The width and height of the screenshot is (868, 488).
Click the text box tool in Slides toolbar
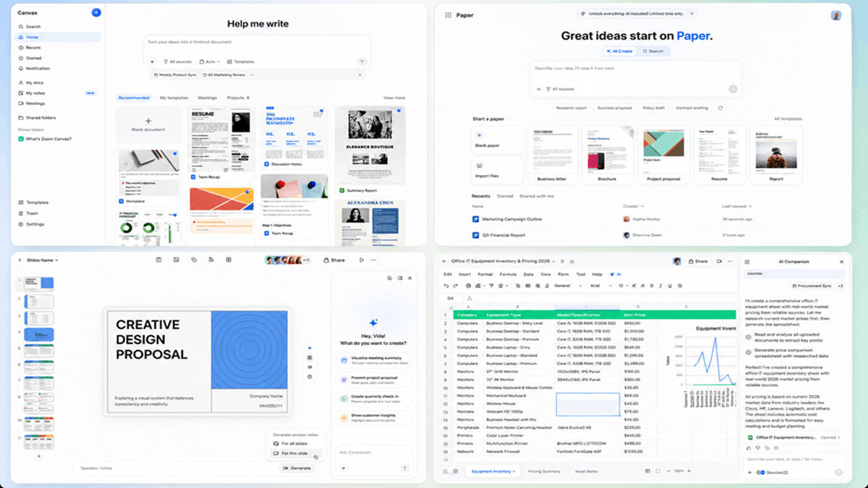(159, 260)
